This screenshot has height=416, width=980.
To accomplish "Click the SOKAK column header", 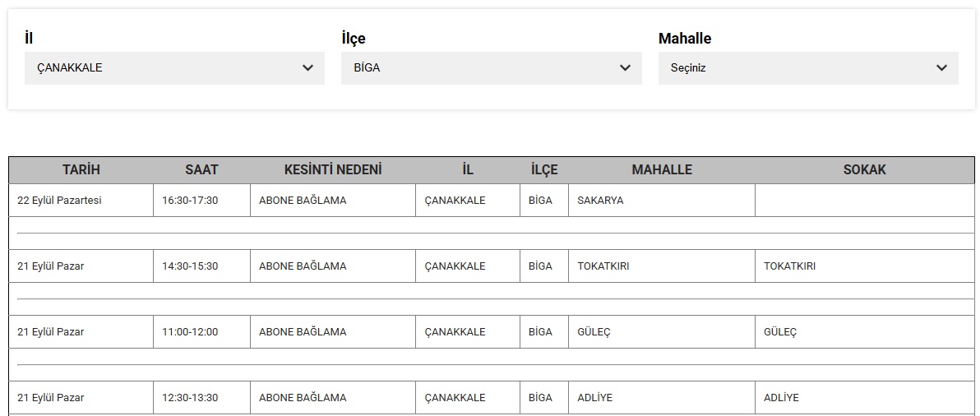I will [864, 170].
